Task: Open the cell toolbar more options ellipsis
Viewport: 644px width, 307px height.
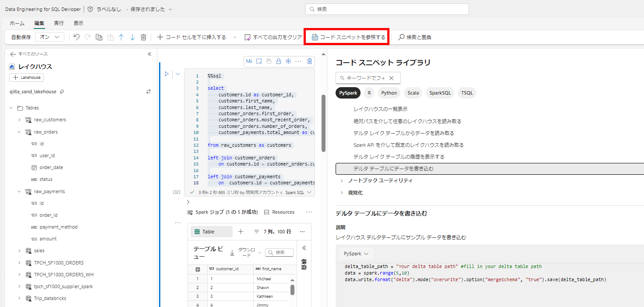Action: pyautogui.click(x=298, y=61)
